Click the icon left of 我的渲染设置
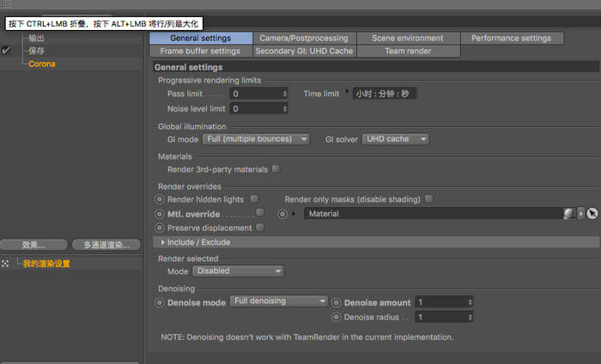Viewport: 601px width, 364px height. (5, 264)
